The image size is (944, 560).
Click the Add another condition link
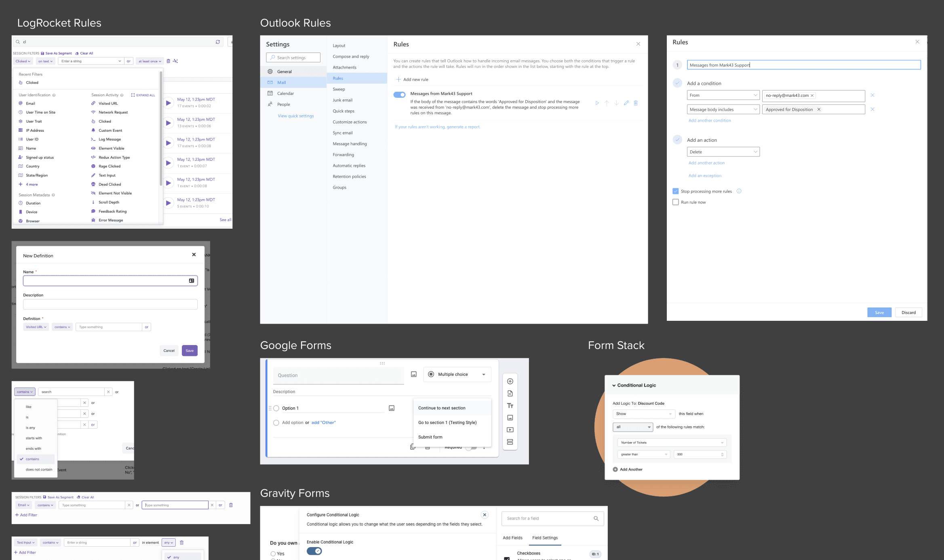pyautogui.click(x=710, y=120)
